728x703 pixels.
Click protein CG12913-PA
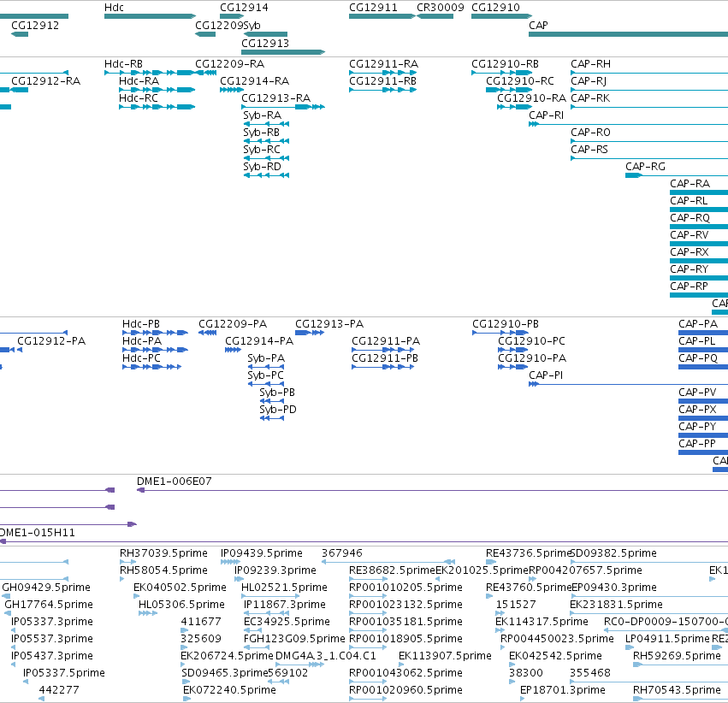tap(310, 332)
